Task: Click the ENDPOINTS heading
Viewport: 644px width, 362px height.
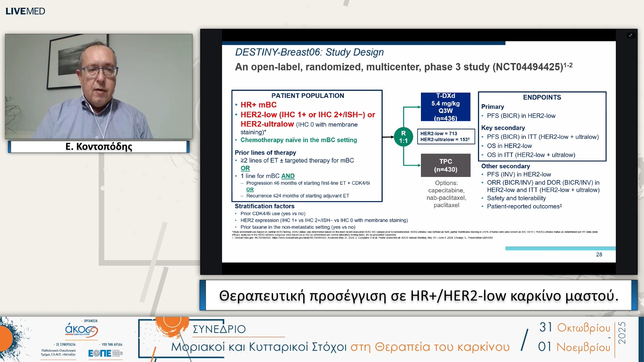Action: pyautogui.click(x=542, y=98)
